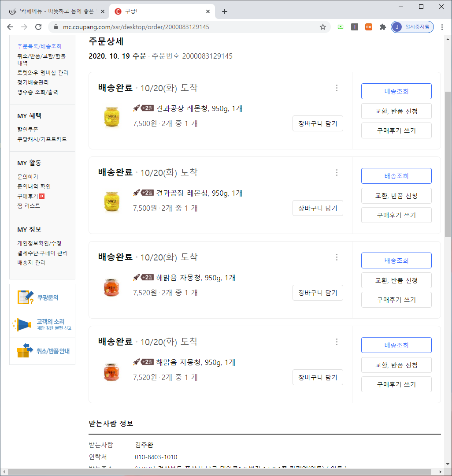Viewport: 452px width, 476px height.
Task: Click 배송조회 for the second 레몬청 order
Action: pos(396,176)
